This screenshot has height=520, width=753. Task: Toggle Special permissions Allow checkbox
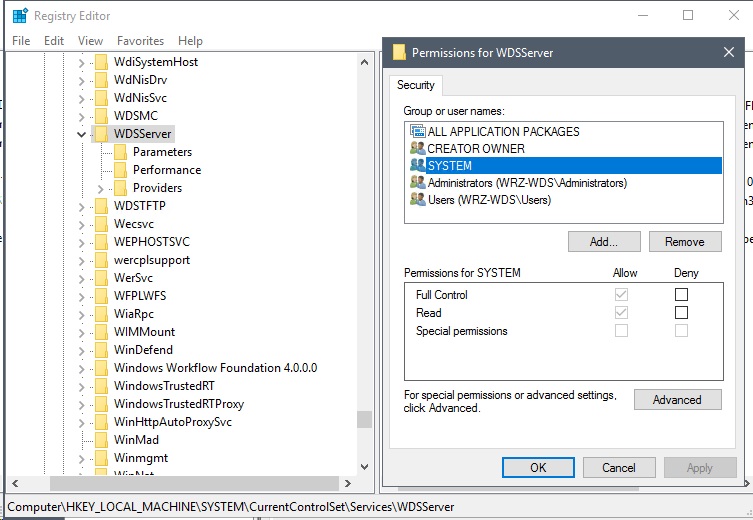(621, 330)
